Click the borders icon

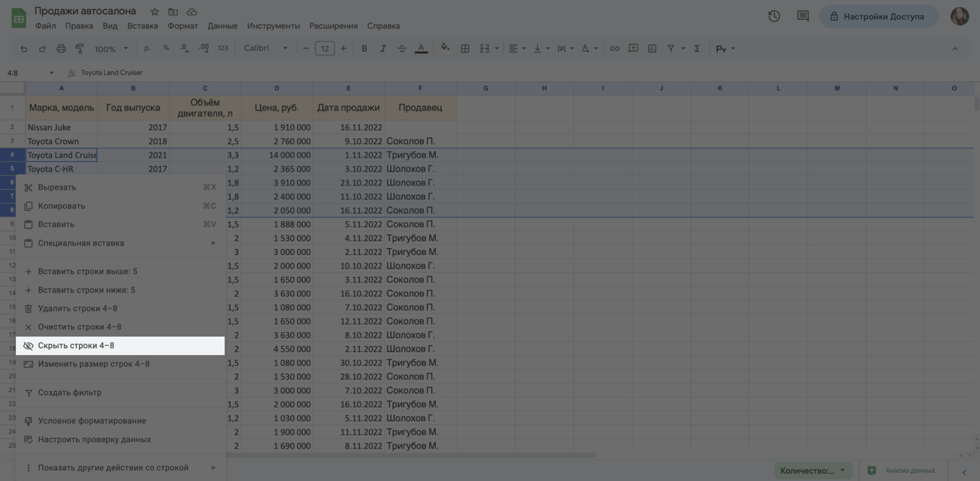pos(465,48)
